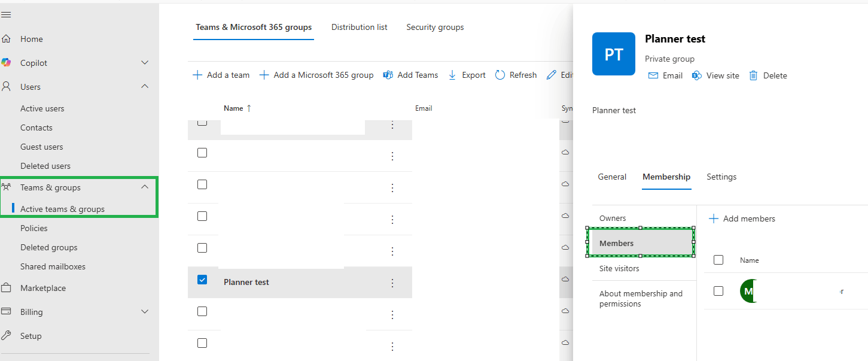The image size is (868, 361).
Task: Collapse the Users section chevron
Action: point(145,87)
